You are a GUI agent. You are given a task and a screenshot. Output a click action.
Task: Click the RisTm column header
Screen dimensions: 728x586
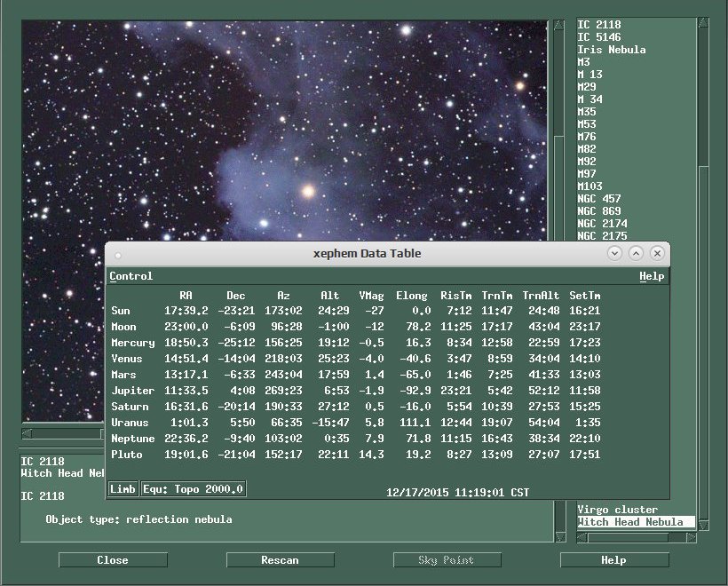point(456,296)
